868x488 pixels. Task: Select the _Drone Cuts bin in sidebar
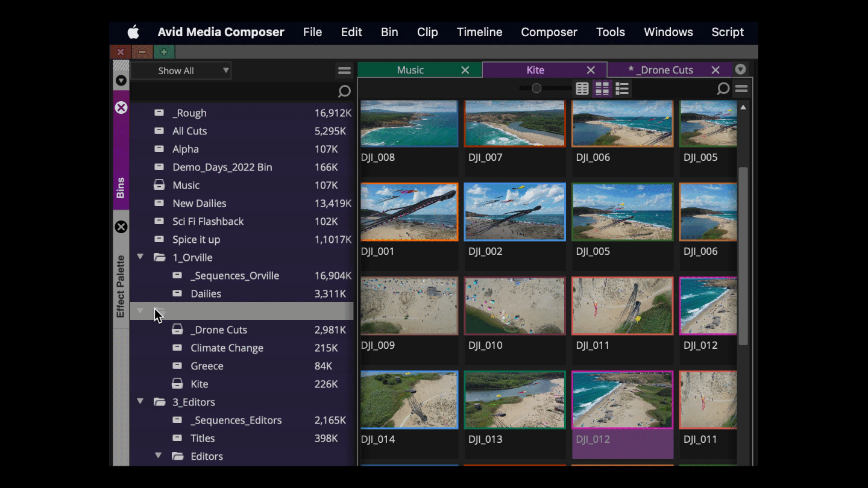point(218,330)
